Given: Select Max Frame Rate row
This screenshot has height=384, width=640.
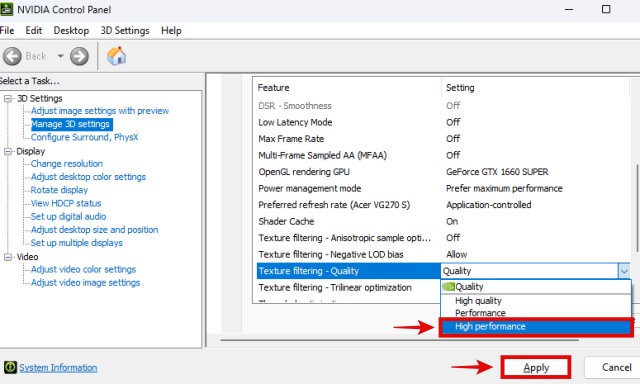Looking at the screenshot, I should [x=442, y=139].
